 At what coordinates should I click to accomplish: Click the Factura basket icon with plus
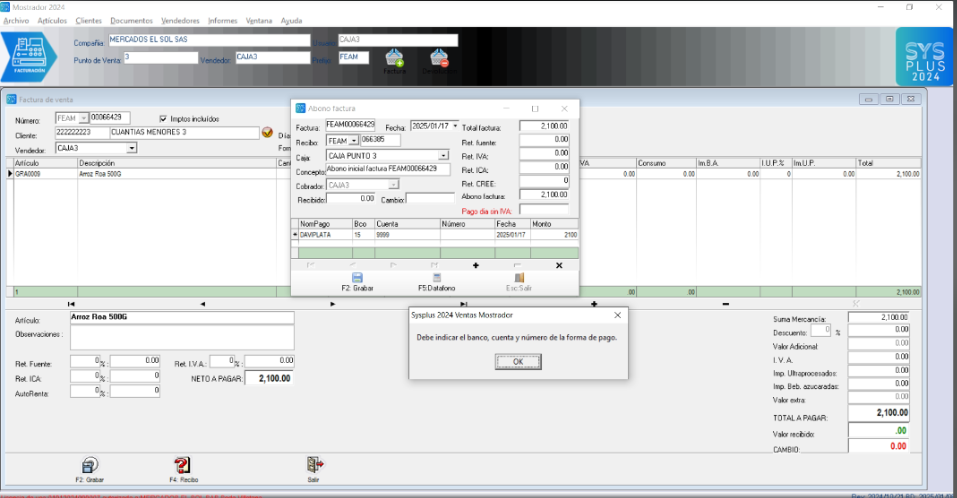(x=394, y=58)
